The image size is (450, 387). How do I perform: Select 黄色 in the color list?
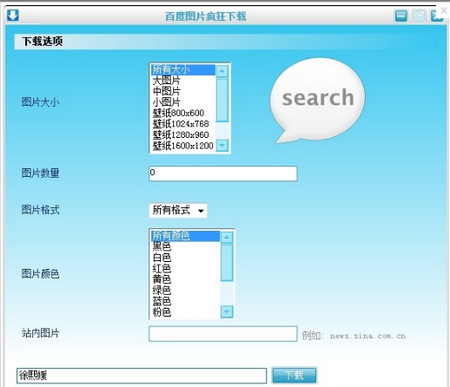pos(185,279)
